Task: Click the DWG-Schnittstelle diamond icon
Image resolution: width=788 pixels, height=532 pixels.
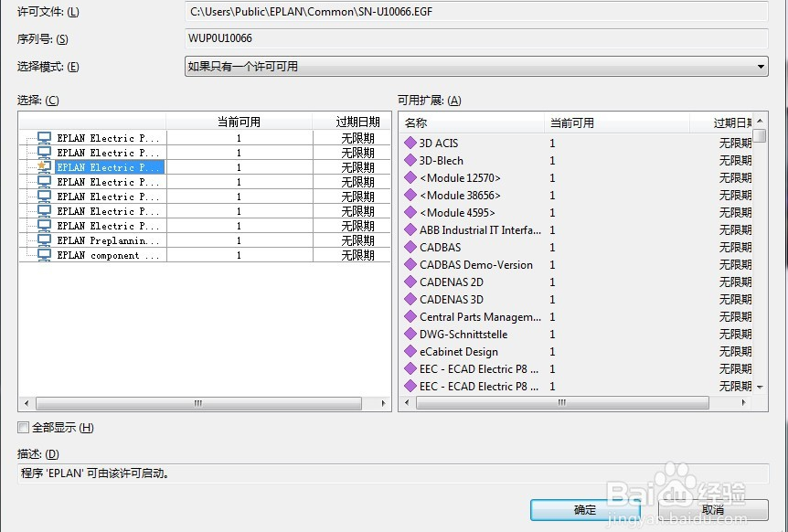Action: (x=410, y=334)
